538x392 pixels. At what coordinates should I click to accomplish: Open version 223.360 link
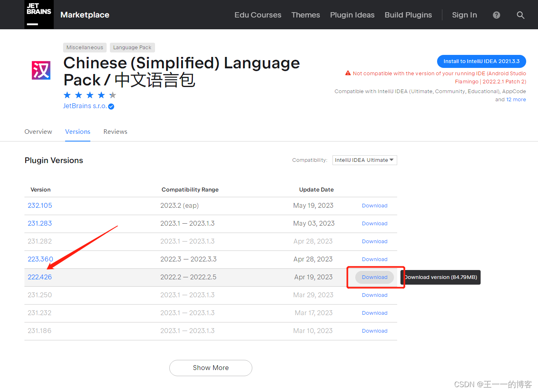[40, 259]
